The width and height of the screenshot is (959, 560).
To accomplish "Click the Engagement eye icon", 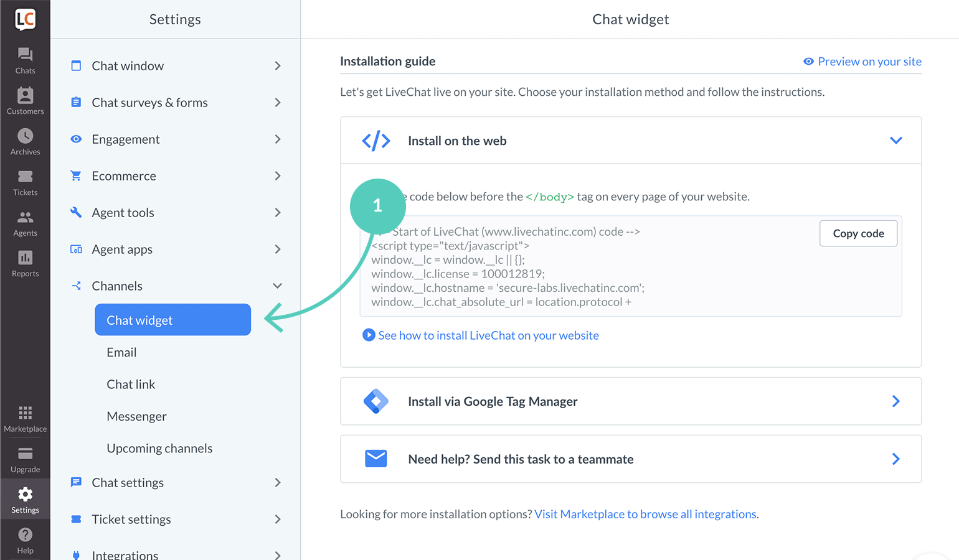I will coord(76,139).
